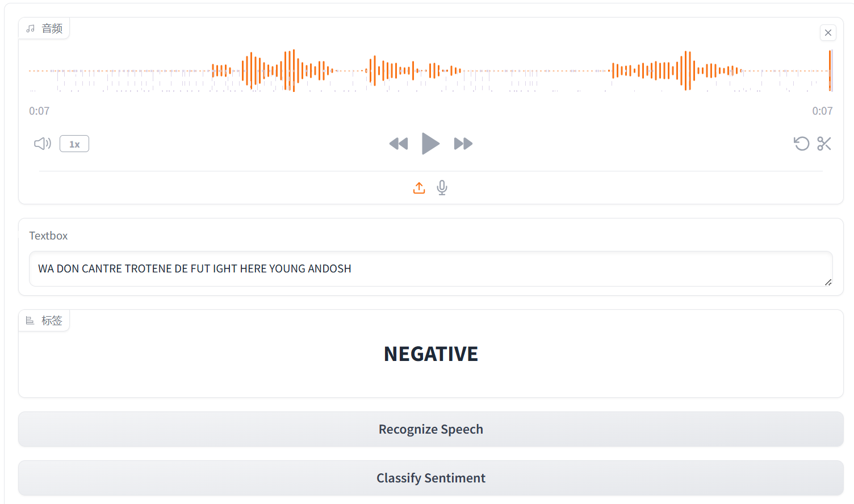Click the textbox resize handle

[828, 282]
